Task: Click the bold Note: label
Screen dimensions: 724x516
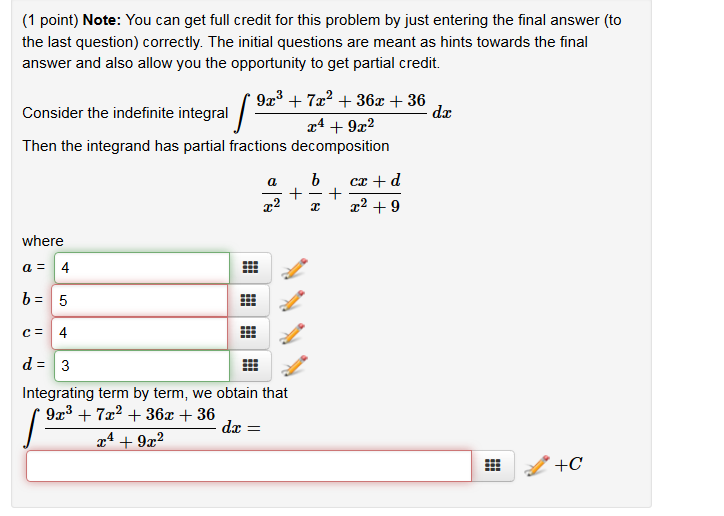Action: (103, 20)
